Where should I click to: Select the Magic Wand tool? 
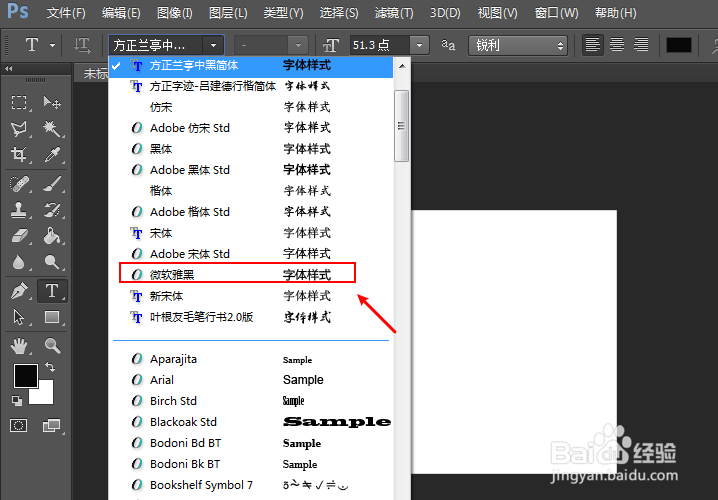pyautogui.click(x=52, y=129)
